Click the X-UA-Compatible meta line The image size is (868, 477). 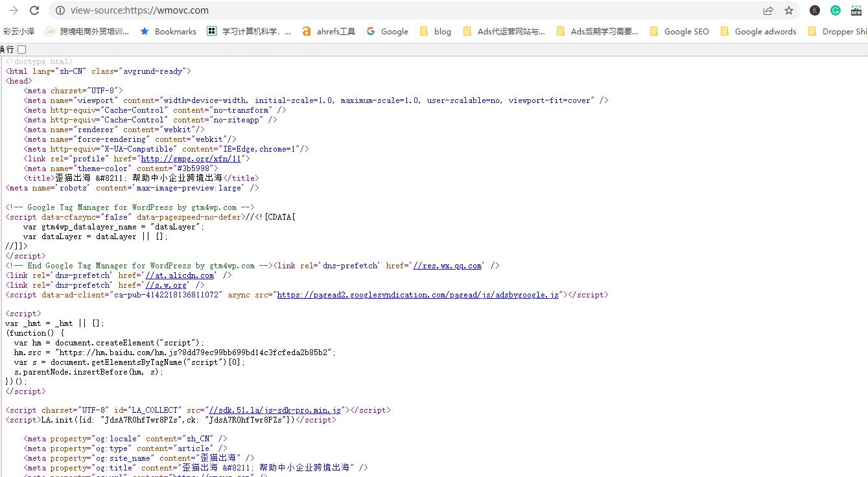(166, 149)
